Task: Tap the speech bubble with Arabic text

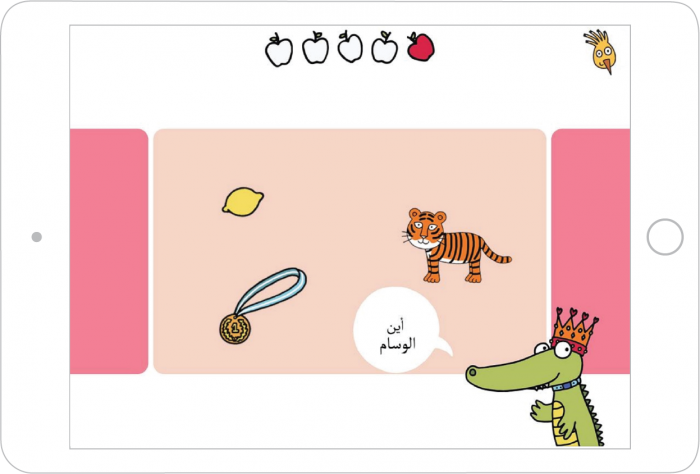Action: (400, 330)
